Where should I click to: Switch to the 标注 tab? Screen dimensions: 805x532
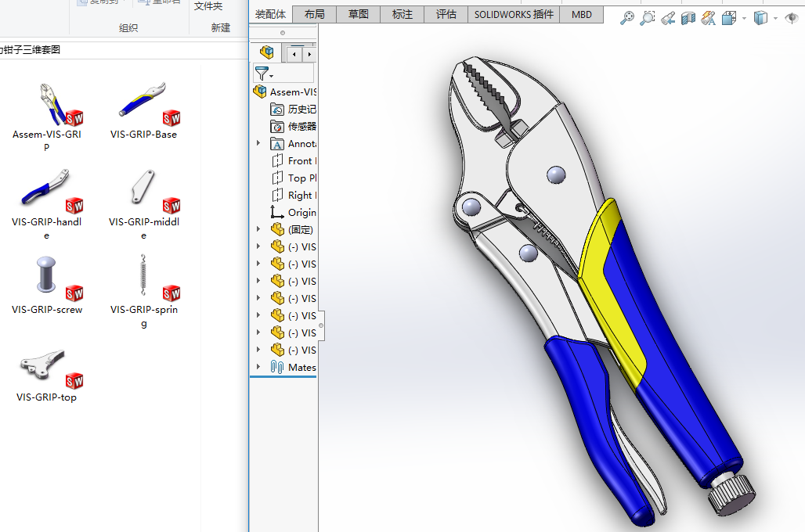click(402, 14)
